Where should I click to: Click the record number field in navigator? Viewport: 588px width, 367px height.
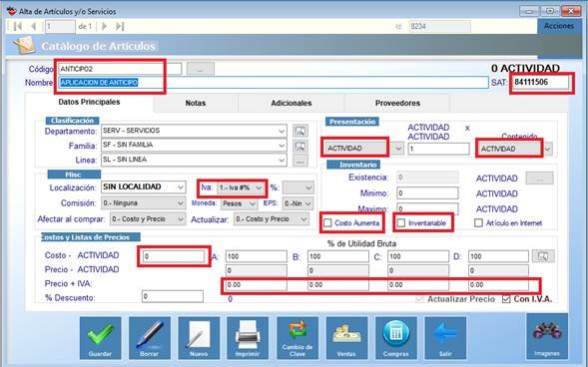(60, 26)
